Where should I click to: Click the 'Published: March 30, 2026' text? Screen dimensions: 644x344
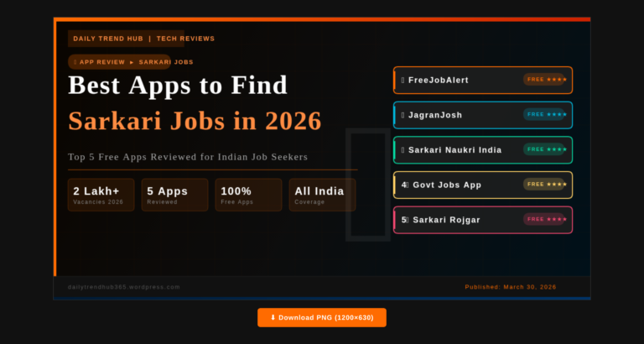pos(511,287)
